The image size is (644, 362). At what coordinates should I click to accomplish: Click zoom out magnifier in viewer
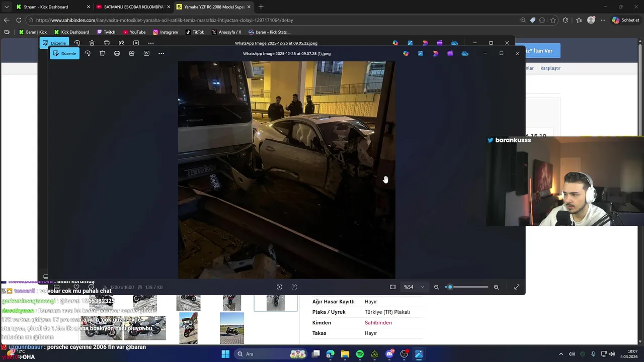click(436, 287)
